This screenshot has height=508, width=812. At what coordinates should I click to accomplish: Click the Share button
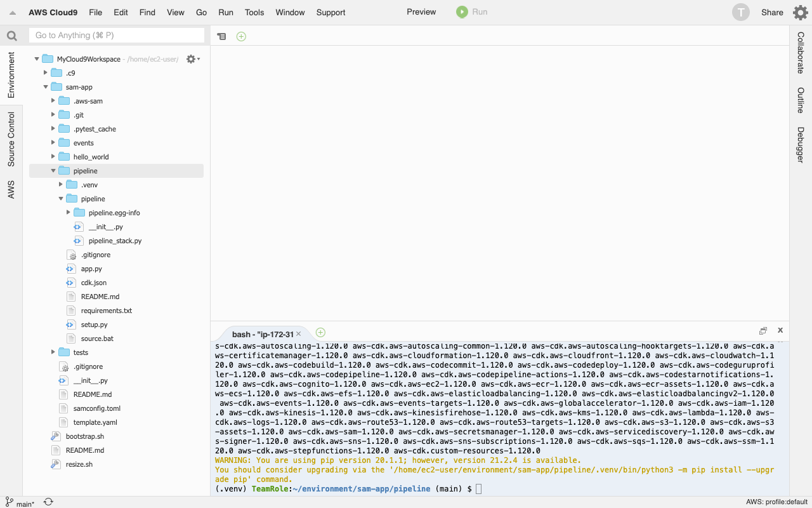(772, 12)
